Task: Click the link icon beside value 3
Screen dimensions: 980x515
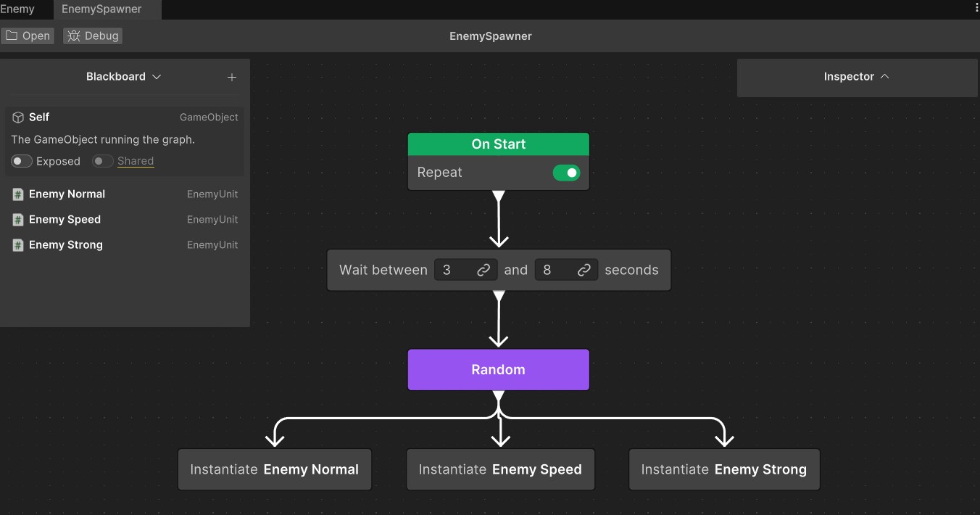Action: (x=483, y=270)
